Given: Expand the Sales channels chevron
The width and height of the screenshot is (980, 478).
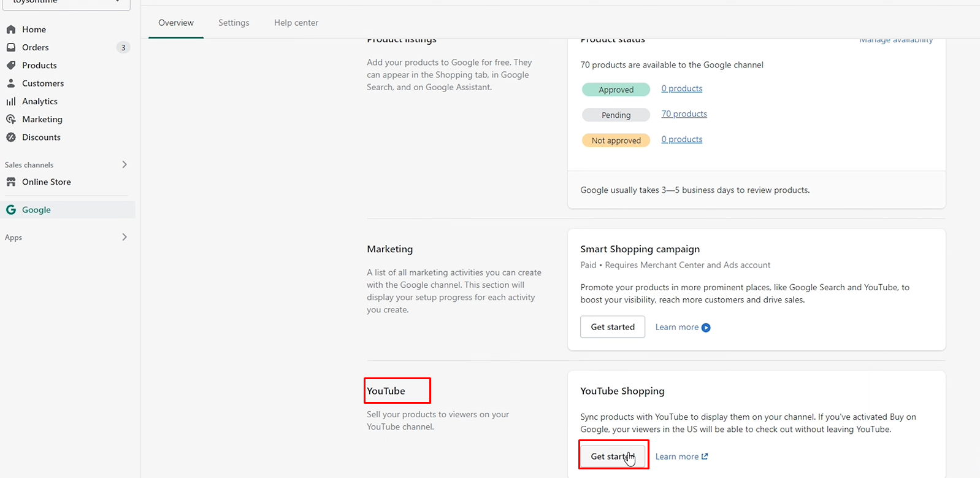Looking at the screenshot, I should (124, 164).
